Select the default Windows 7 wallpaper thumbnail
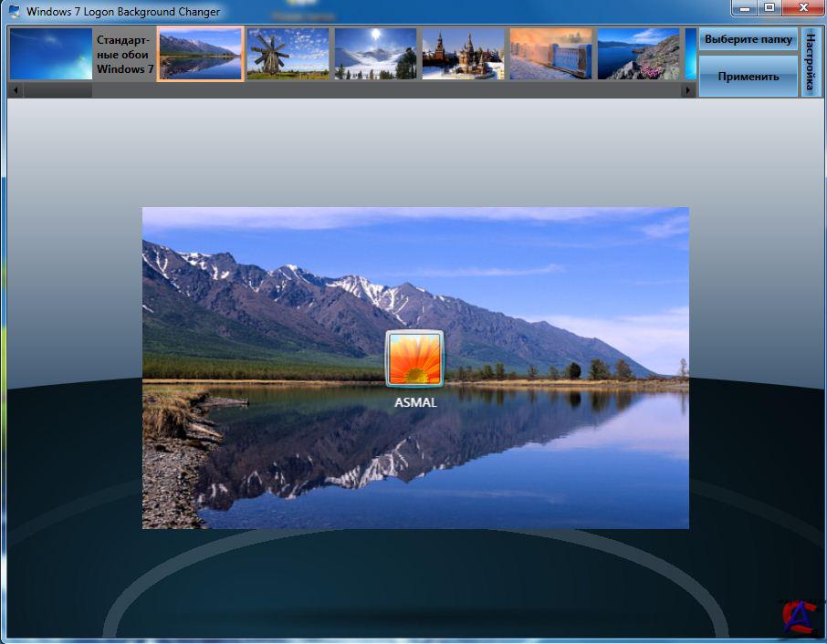Image resolution: width=827 pixels, height=644 pixels. 51,54
